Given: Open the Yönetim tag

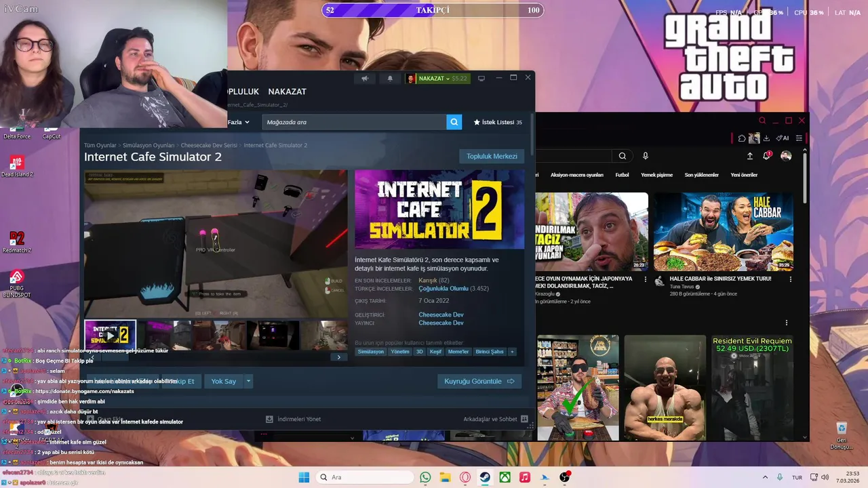Looking at the screenshot, I should 400,352.
